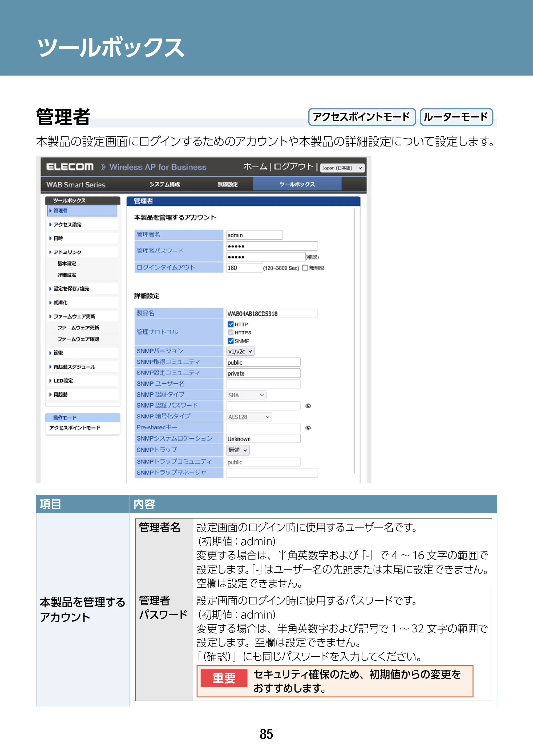Click the 製品名 WAB04AB18CD5318 field
The image size is (533, 756).
(272, 314)
